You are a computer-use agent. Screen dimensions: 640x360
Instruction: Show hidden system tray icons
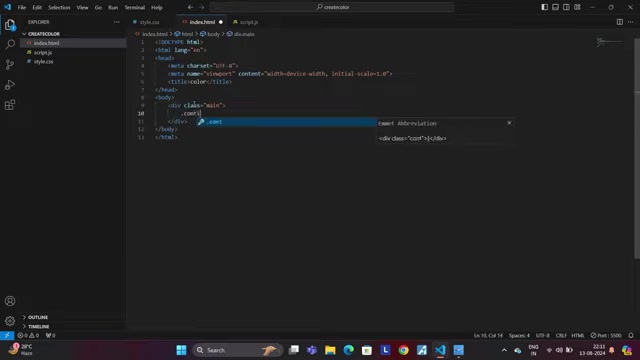[504, 350]
